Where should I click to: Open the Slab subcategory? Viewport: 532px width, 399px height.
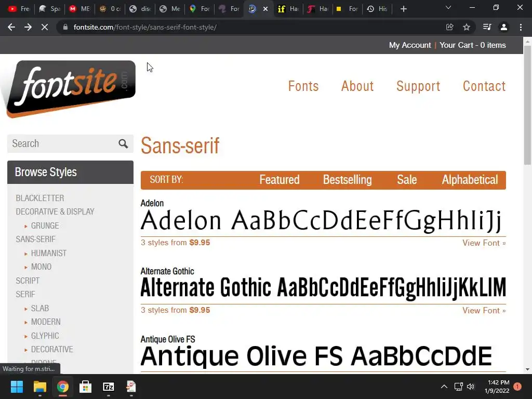pos(39,308)
